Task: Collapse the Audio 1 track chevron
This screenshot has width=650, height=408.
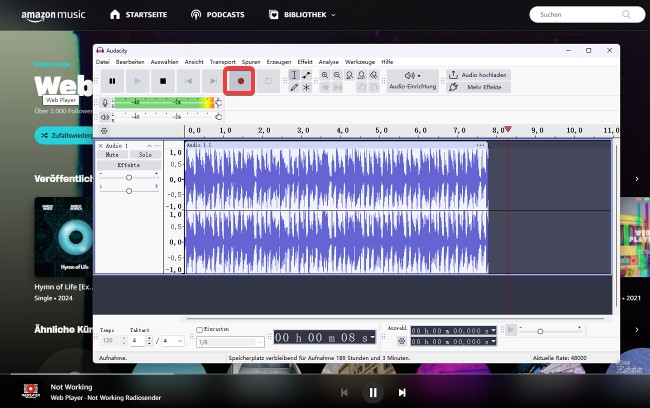Action: click(x=149, y=146)
